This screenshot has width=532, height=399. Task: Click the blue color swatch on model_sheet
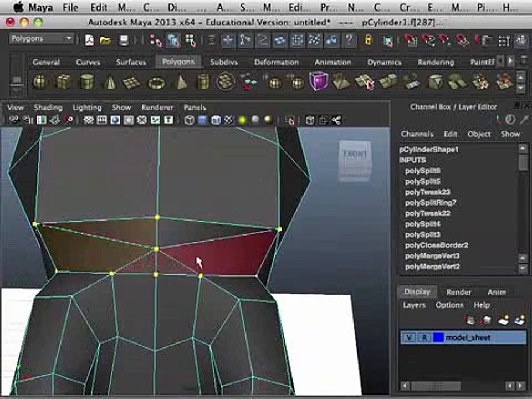438,337
